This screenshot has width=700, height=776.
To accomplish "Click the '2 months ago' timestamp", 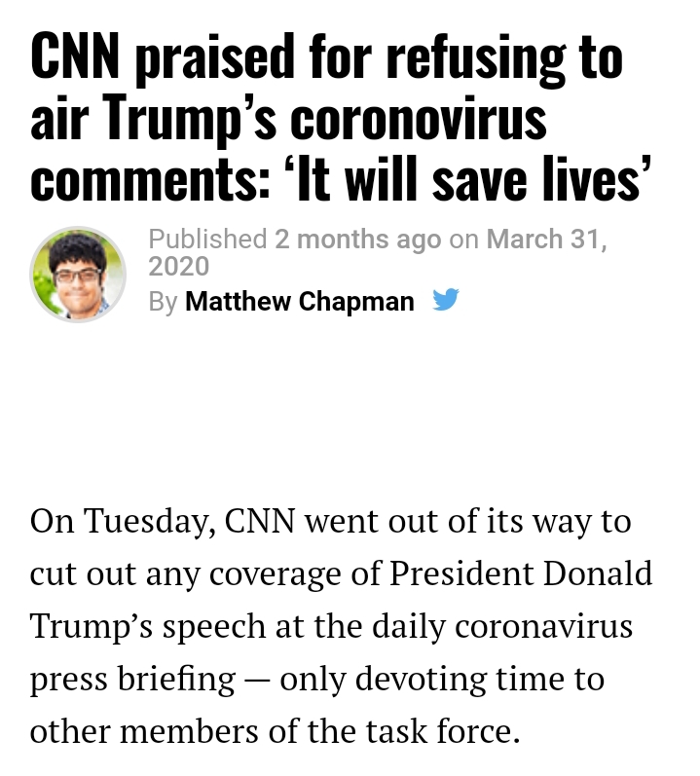I will [357, 240].
